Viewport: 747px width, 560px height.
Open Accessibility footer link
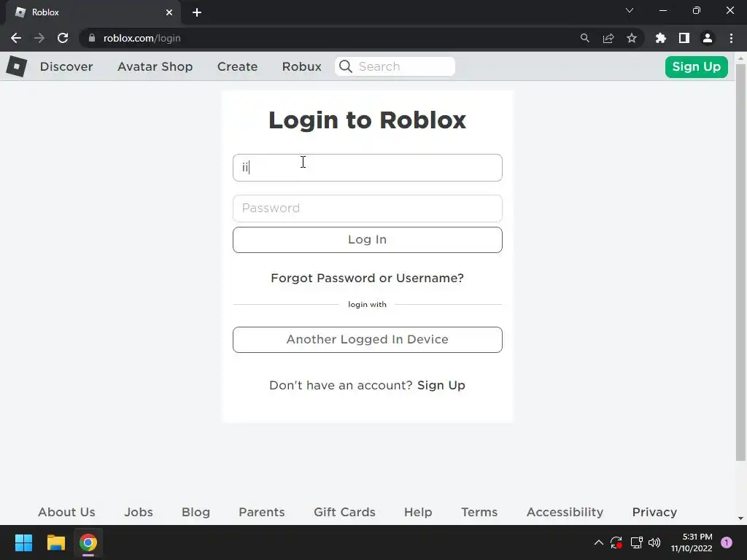pyautogui.click(x=565, y=512)
